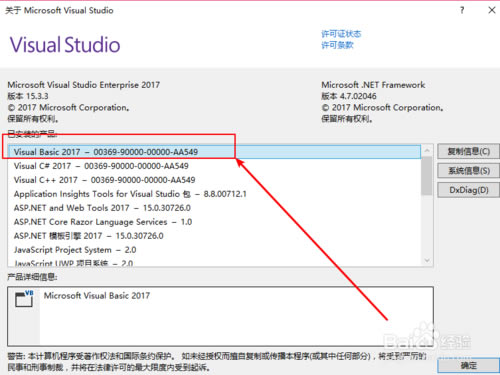This screenshot has height=375, width=500.
Task: Click the help question mark icon
Action: tap(462, 10)
